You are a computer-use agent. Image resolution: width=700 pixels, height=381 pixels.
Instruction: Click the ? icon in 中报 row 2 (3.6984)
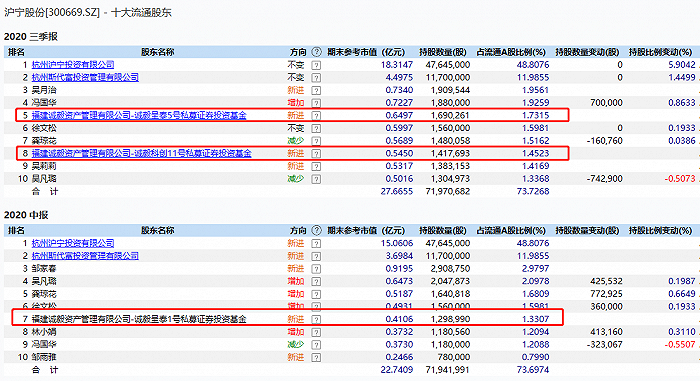(316, 256)
